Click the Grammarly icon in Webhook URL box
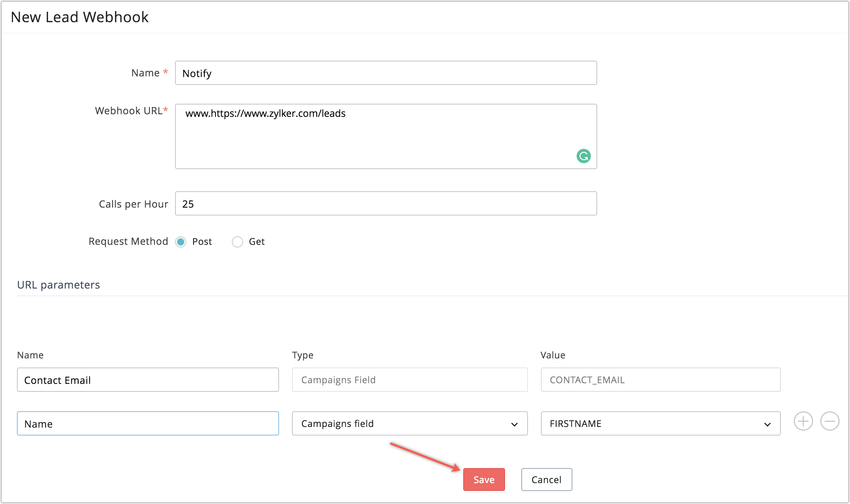This screenshot has height=504, width=850. click(x=583, y=156)
